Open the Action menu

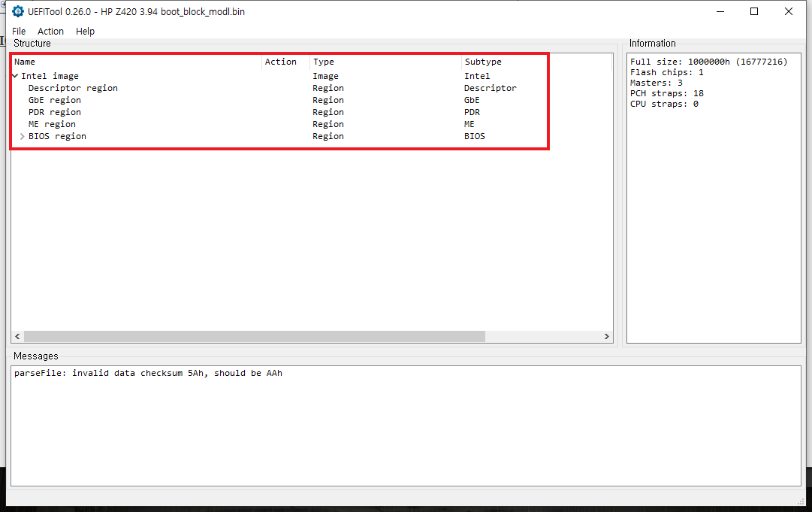51,31
